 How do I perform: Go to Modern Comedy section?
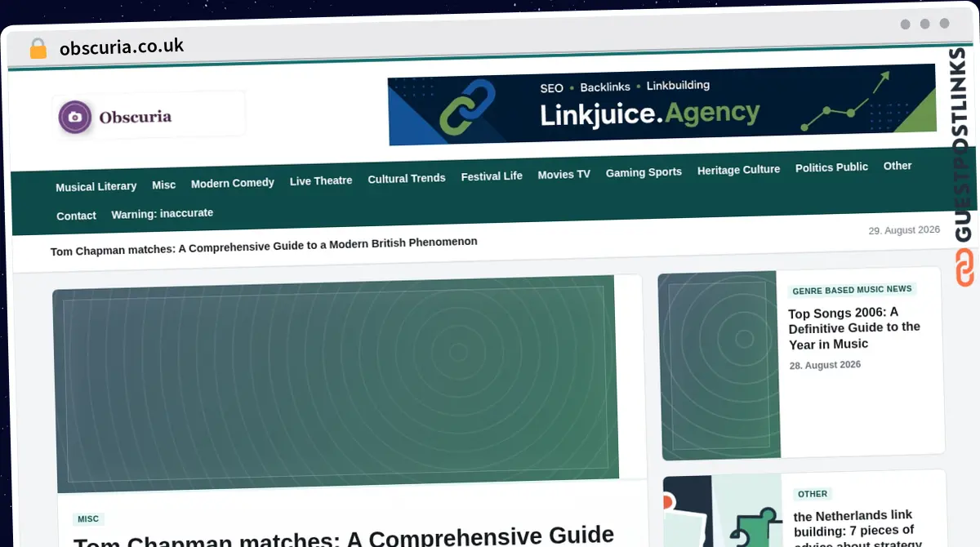[x=233, y=183]
